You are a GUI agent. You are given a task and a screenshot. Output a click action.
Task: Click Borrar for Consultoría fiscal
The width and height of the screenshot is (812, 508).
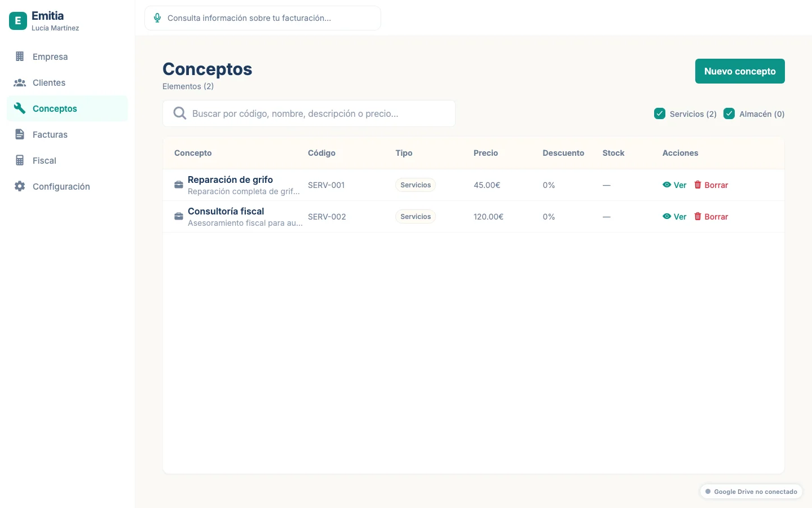coord(711,217)
